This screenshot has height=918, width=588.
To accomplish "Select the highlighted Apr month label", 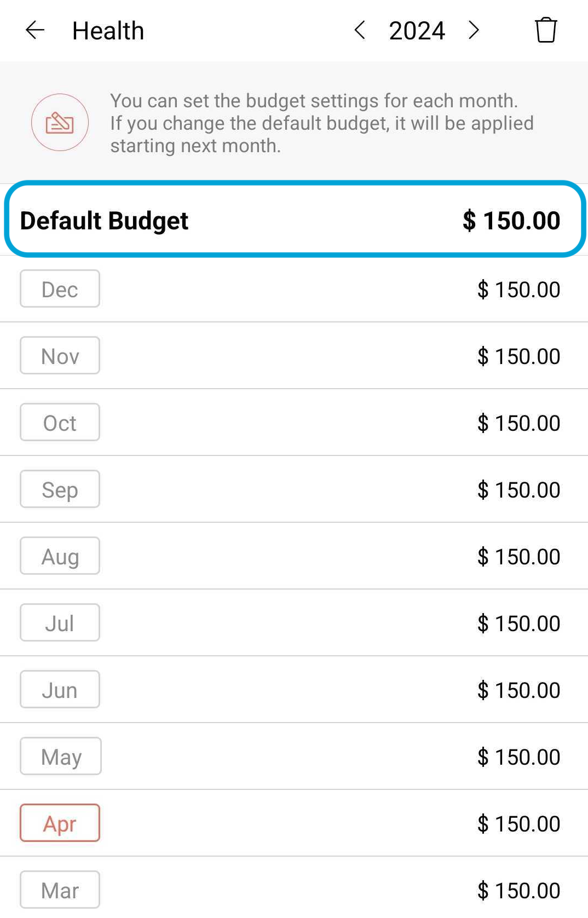I will [x=60, y=823].
